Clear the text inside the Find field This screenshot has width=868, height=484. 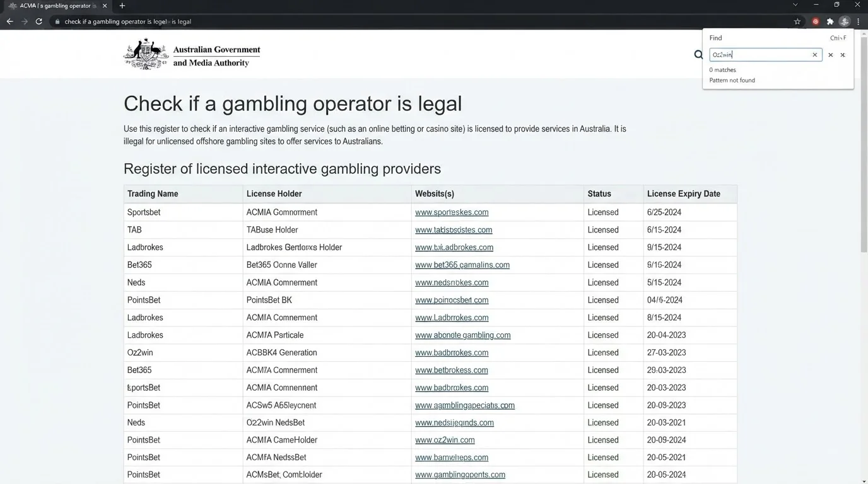pyautogui.click(x=814, y=55)
